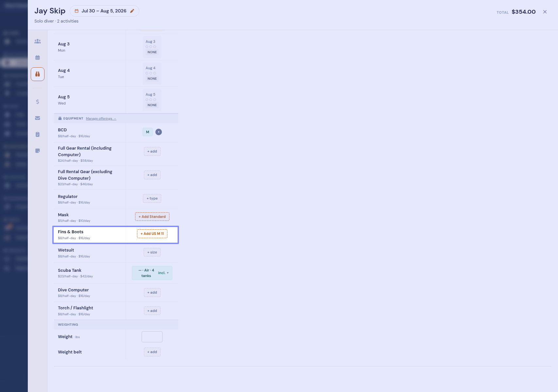Select the equipment gear sidebar icon
Image resolution: width=558 pixels, height=392 pixels.
click(x=38, y=74)
